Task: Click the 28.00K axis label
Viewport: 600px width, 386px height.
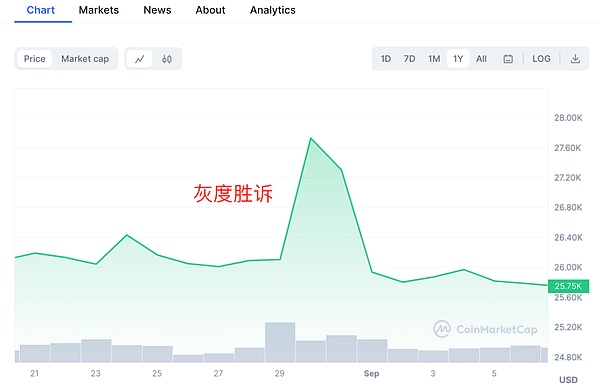Action: click(568, 118)
